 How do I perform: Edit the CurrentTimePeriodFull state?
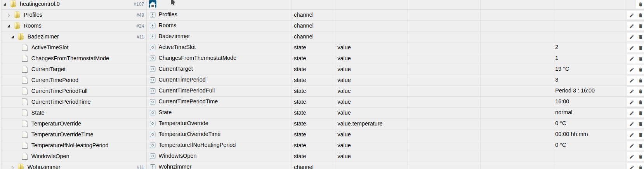[632, 91]
